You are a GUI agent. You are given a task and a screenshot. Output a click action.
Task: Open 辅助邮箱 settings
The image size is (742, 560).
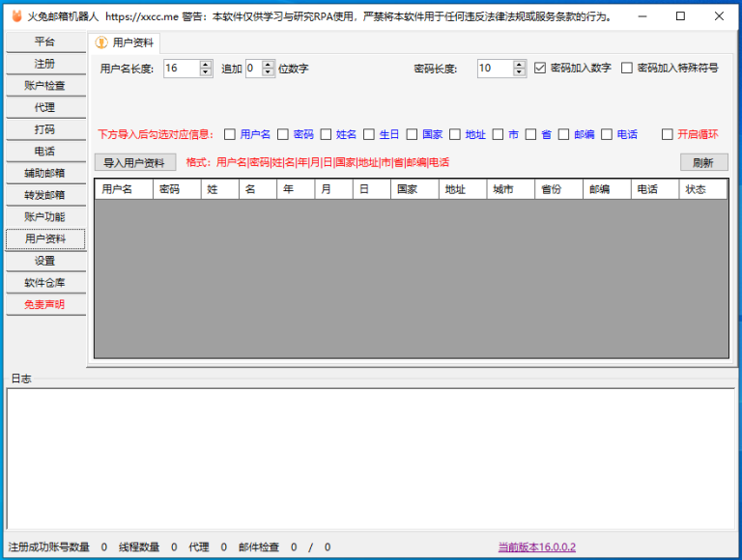pyautogui.click(x=45, y=173)
